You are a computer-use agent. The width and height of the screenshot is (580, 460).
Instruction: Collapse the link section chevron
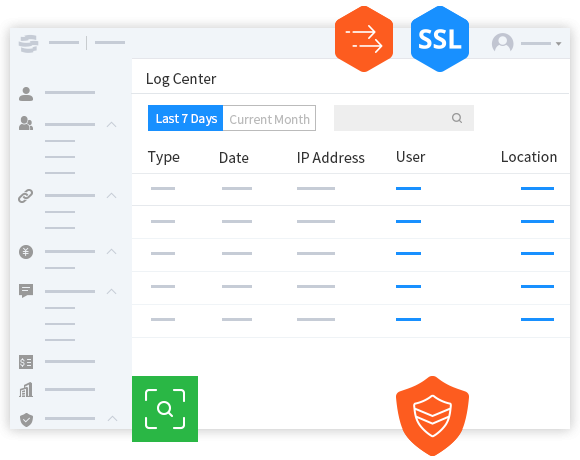111,195
